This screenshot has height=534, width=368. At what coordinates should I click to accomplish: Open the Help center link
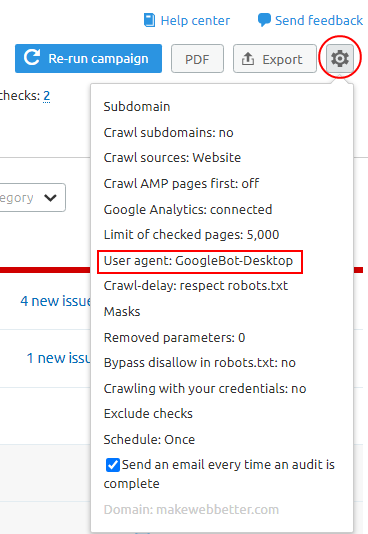[x=195, y=20]
